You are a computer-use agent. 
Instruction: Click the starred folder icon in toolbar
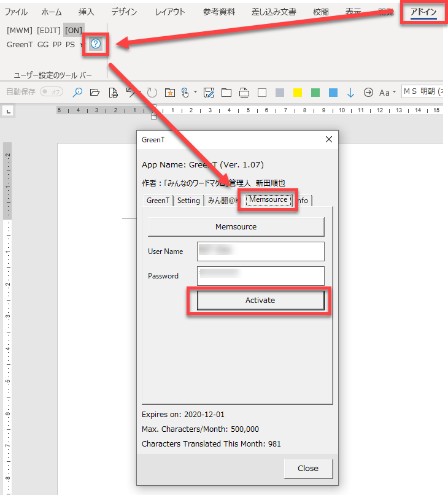pos(170,93)
